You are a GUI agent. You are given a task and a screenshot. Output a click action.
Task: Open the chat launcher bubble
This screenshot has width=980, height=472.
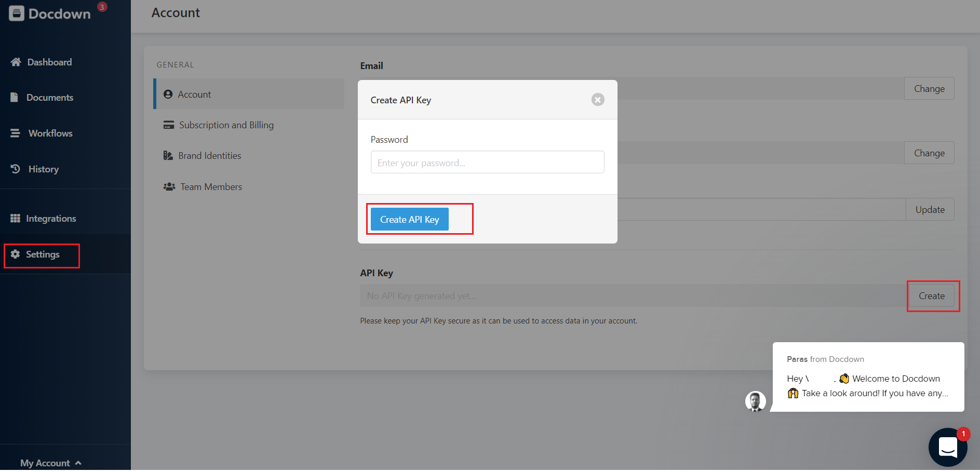(x=948, y=447)
